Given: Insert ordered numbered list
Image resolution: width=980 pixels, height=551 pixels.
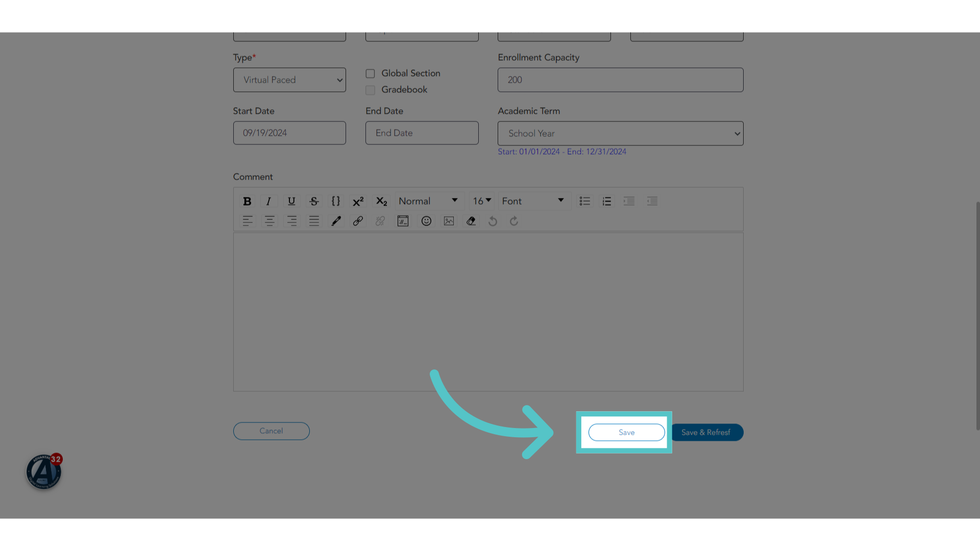Looking at the screenshot, I should [607, 201].
